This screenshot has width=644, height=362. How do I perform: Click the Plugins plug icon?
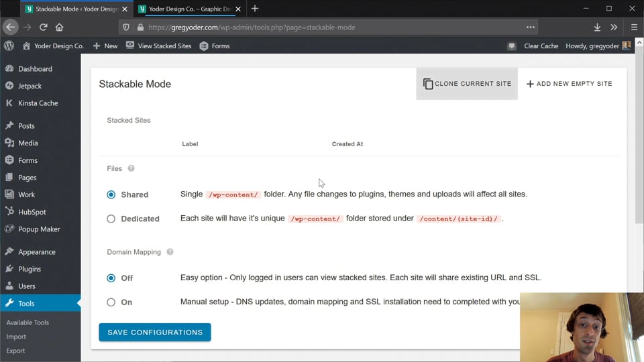pos(9,269)
